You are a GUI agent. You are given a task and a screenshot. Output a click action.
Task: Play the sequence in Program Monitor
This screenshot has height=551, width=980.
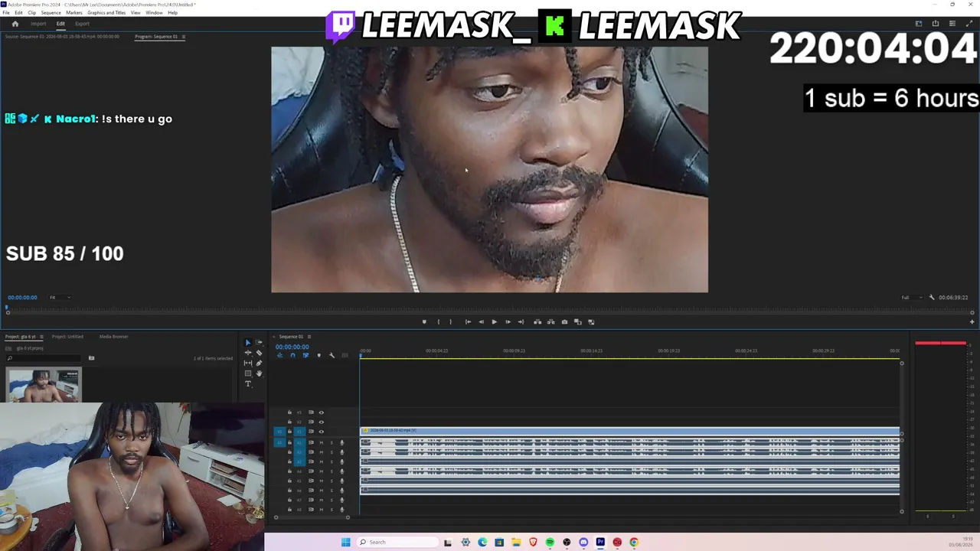point(494,321)
